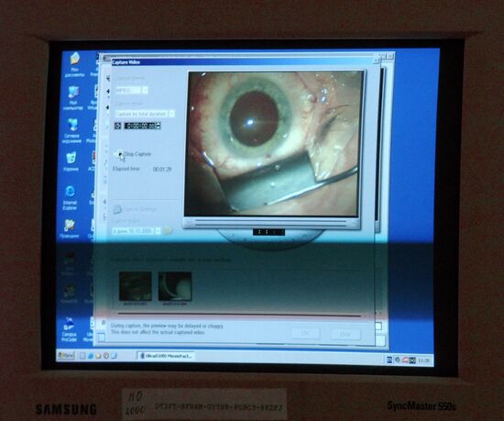This screenshot has width=504, height=421.
Task: Open the Network Neighborhood desktop icon
Action: [x=71, y=130]
